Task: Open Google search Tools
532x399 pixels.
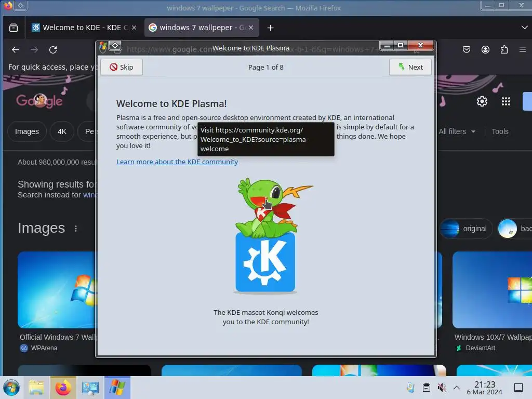Action: click(500, 131)
